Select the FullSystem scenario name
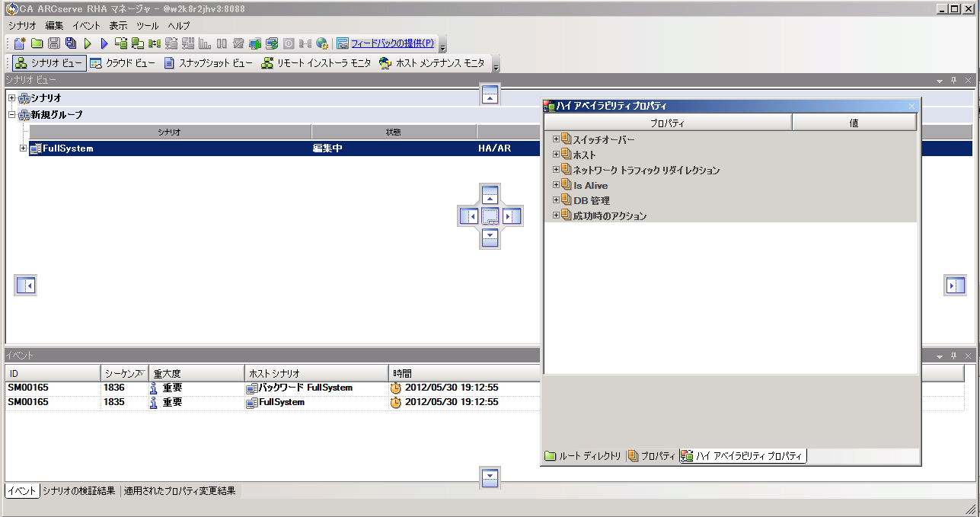Image resolution: width=980 pixels, height=517 pixels. (x=68, y=148)
